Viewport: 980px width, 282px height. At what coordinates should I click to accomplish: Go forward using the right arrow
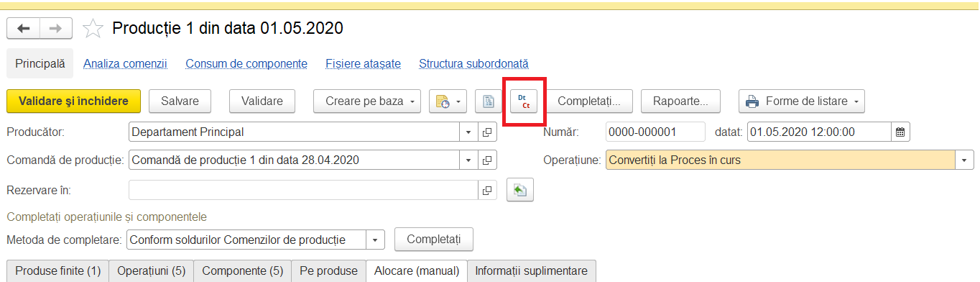[55, 29]
